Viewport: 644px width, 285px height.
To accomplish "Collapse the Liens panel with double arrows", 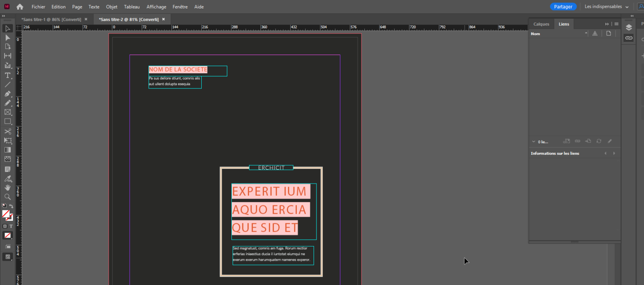I will (x=607, y=24).
